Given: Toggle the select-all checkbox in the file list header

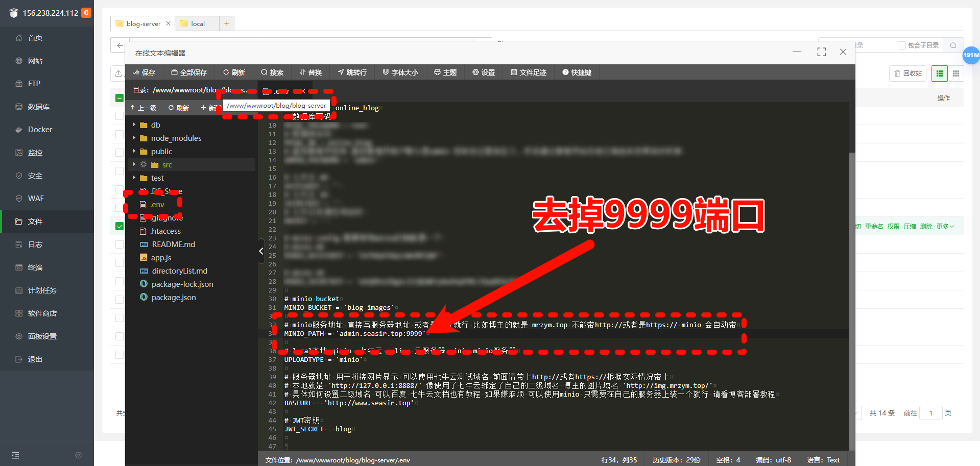Looking at the screenshot, I should click(x=119, y=98).
